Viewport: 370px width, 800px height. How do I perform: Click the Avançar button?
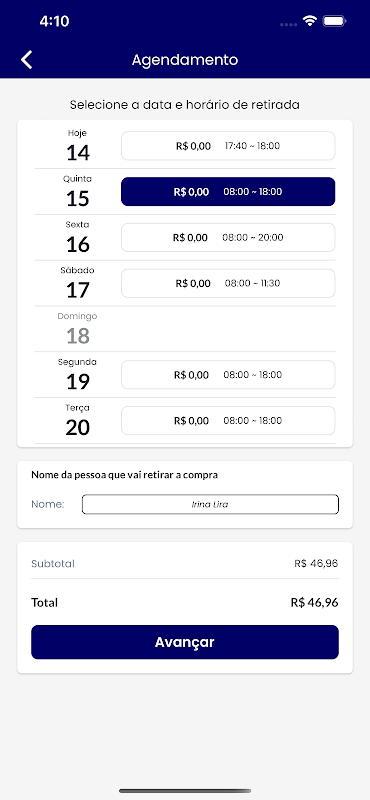[185, 642]
